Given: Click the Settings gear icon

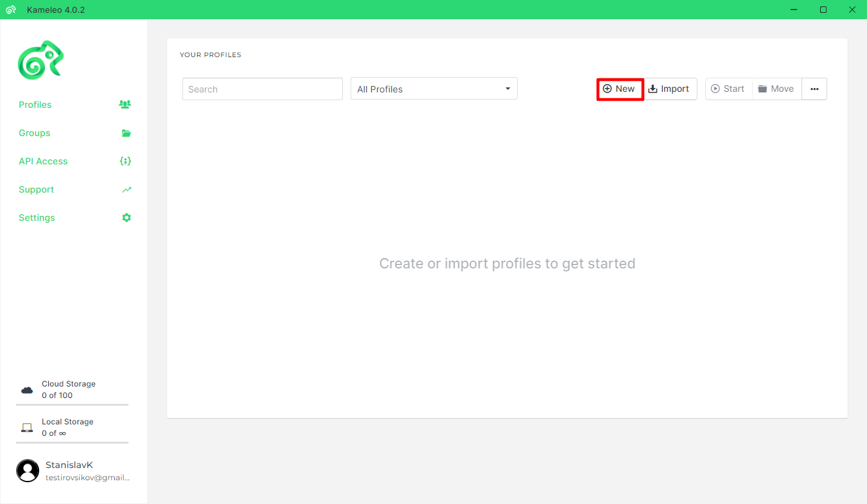Looking at the screenshot, I should click(127, 218).
